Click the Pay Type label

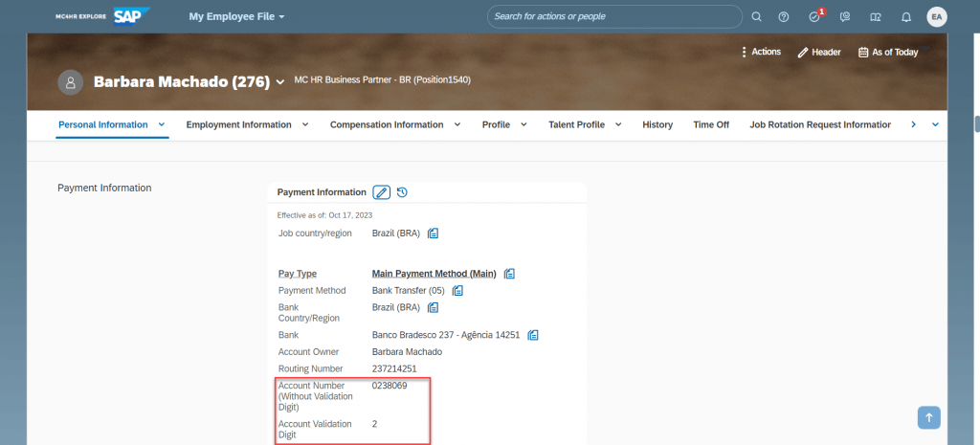click(298, 273)
